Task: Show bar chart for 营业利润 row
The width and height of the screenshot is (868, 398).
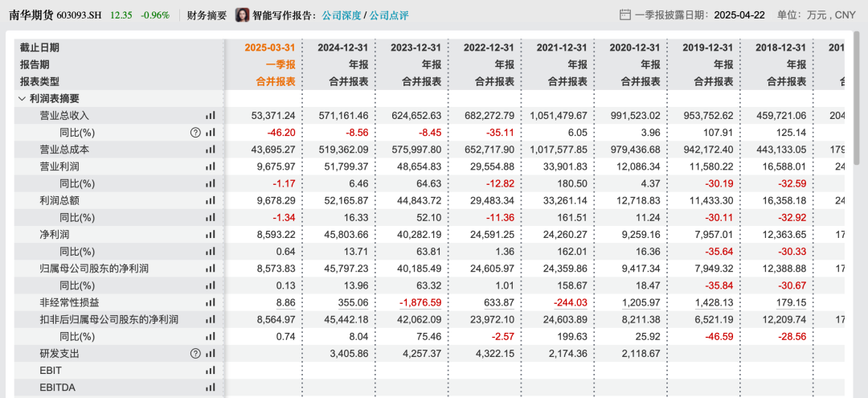Action: [211, 166]
